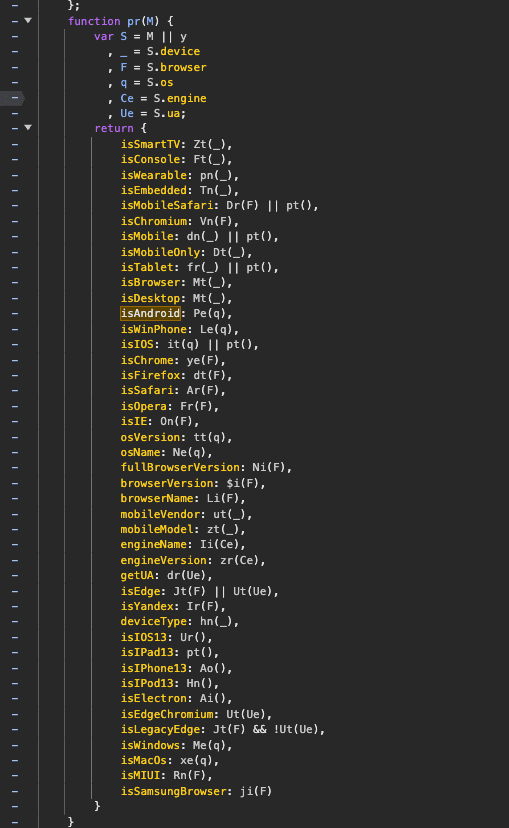Image resolution: width=509 pixels, height=828 pixels.
Task: Click the engineName property
Action: click(x=154, y=544)
